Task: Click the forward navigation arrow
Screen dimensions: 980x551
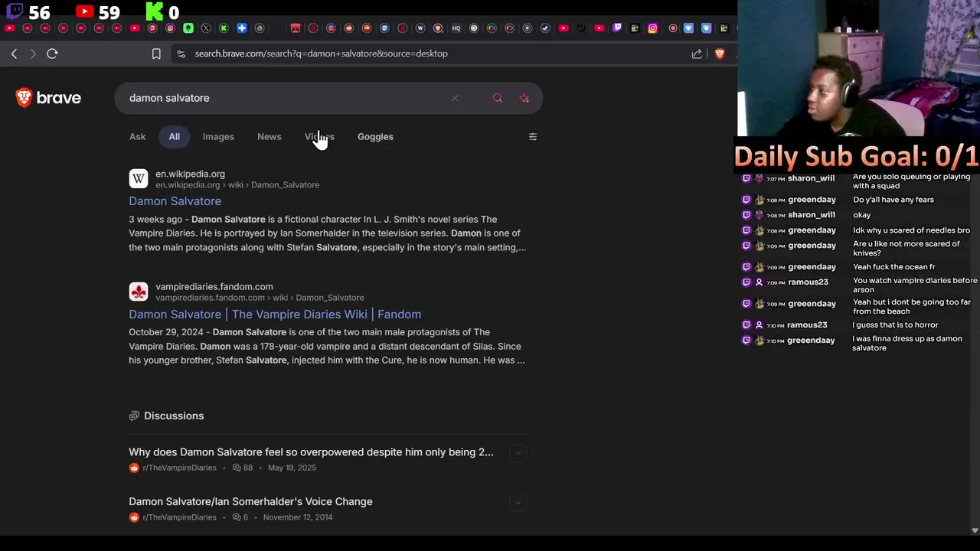Action: pos(33,54)
